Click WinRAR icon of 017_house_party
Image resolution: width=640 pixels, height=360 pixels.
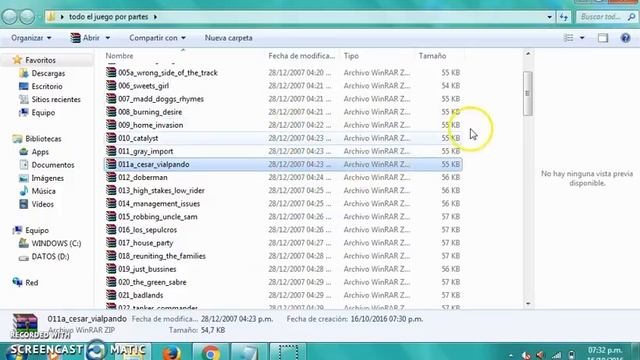tap(111, 243)
